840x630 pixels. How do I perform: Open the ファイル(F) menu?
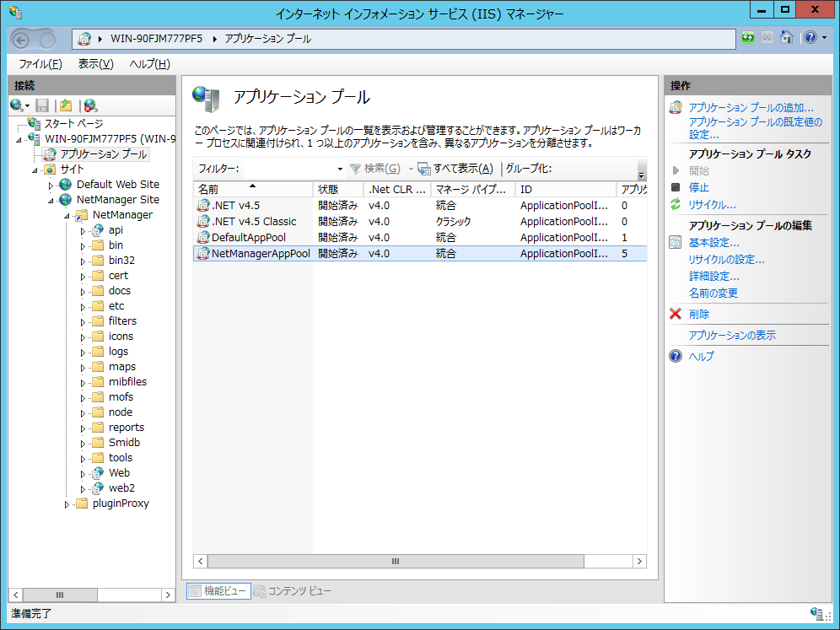point(40,64)
